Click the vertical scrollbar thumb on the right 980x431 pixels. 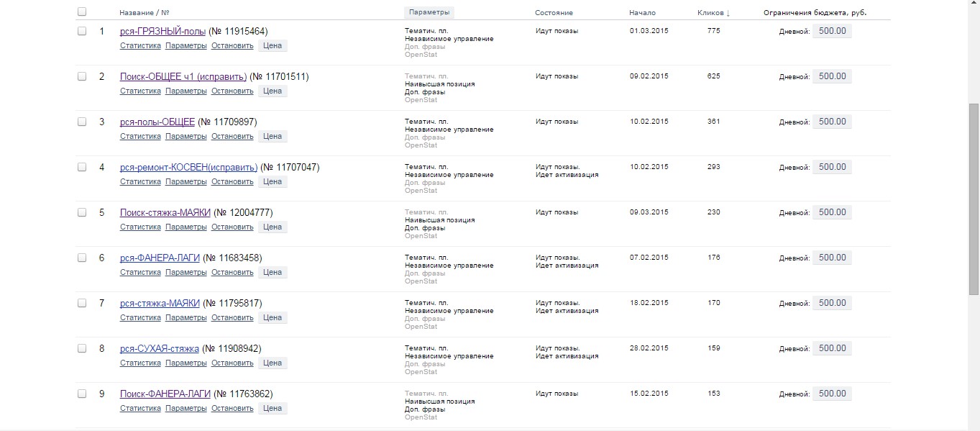[974, 199]
